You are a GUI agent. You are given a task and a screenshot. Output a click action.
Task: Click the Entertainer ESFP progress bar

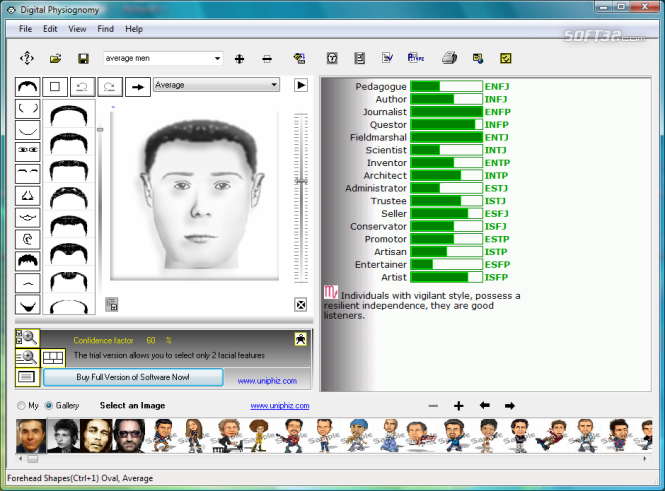447,265
